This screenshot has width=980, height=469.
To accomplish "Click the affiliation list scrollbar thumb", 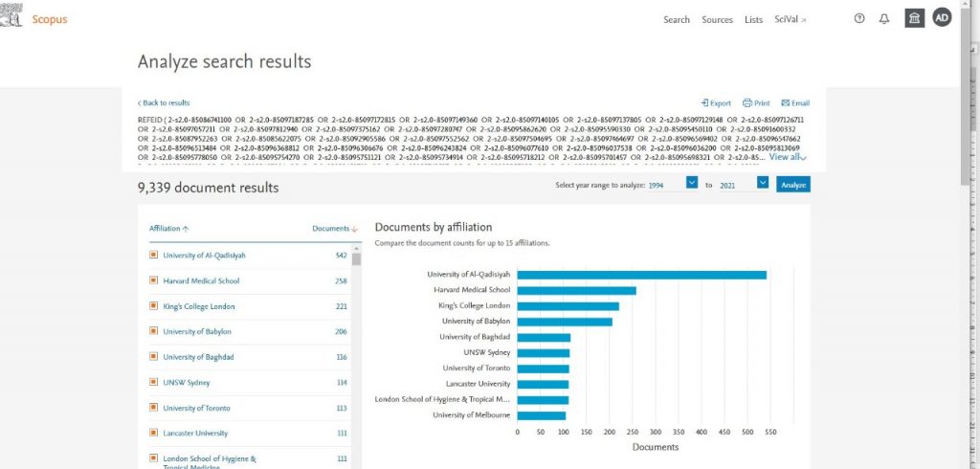I will pos(356,258).
